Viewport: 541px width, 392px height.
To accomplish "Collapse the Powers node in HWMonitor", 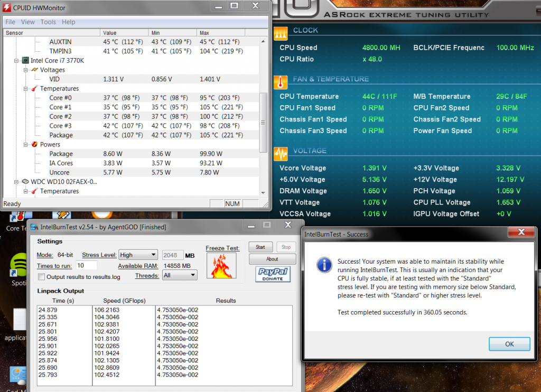I will pos(25,144).
